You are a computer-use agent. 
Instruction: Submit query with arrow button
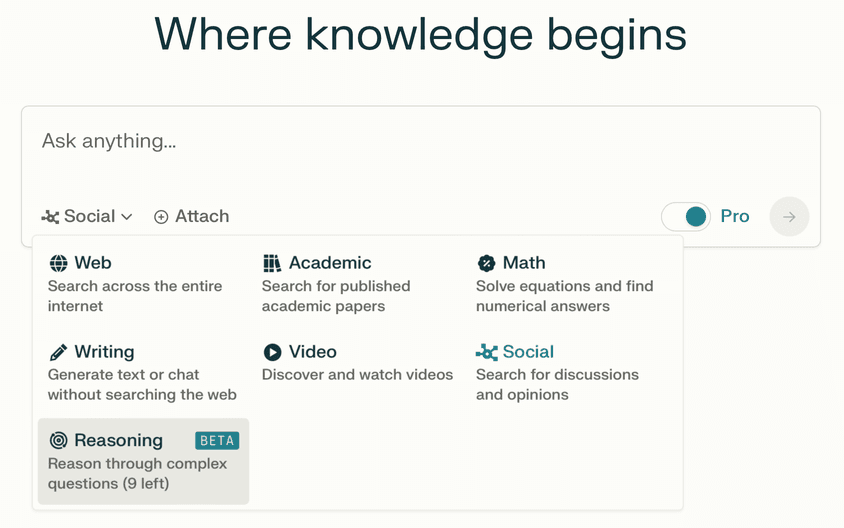789,217
